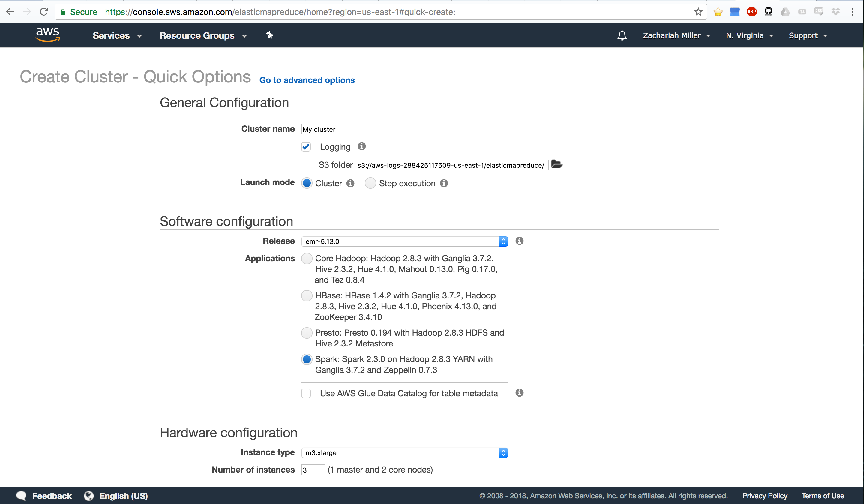Open the AdBlock Plus extension

(751, 12)
